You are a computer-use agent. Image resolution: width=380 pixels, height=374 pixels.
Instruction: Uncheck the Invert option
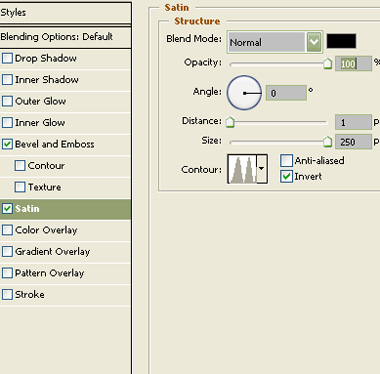(x=286, y=176)
